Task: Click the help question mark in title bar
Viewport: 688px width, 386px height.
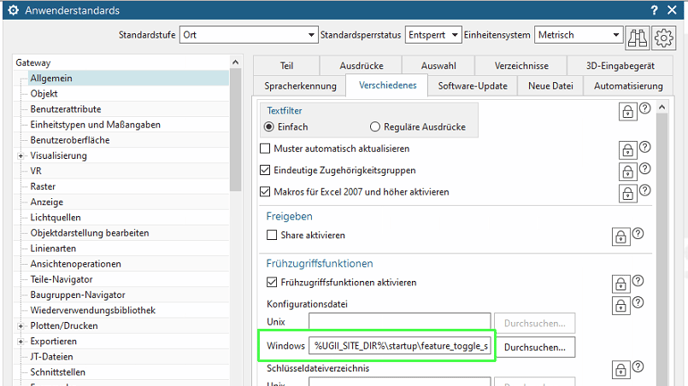Action: (x=654, y=10)
